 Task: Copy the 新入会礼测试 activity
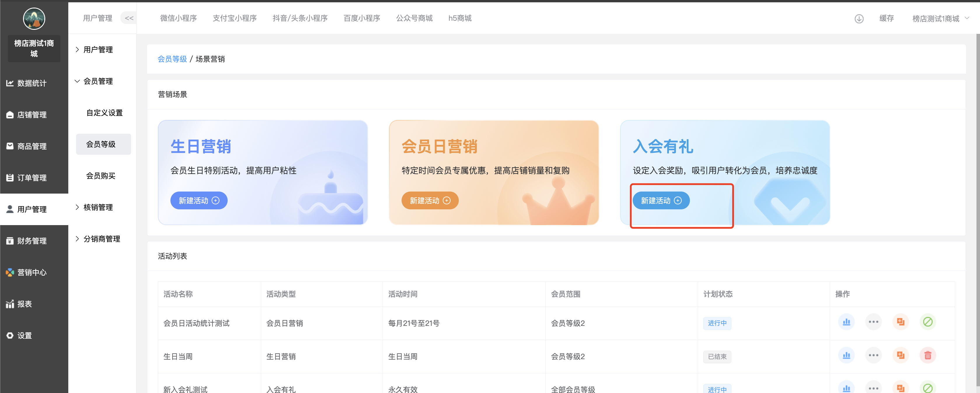pyautogui.click(x=900, y=387)
